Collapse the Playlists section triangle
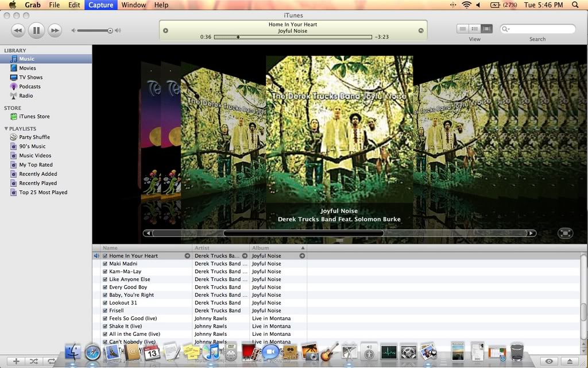Viewport: 588px width, 368px height. [6, 128]
